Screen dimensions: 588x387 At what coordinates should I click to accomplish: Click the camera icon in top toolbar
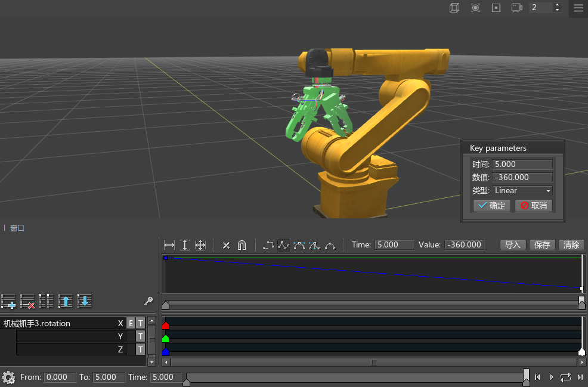pyautogui.click(x=516, y=8)
